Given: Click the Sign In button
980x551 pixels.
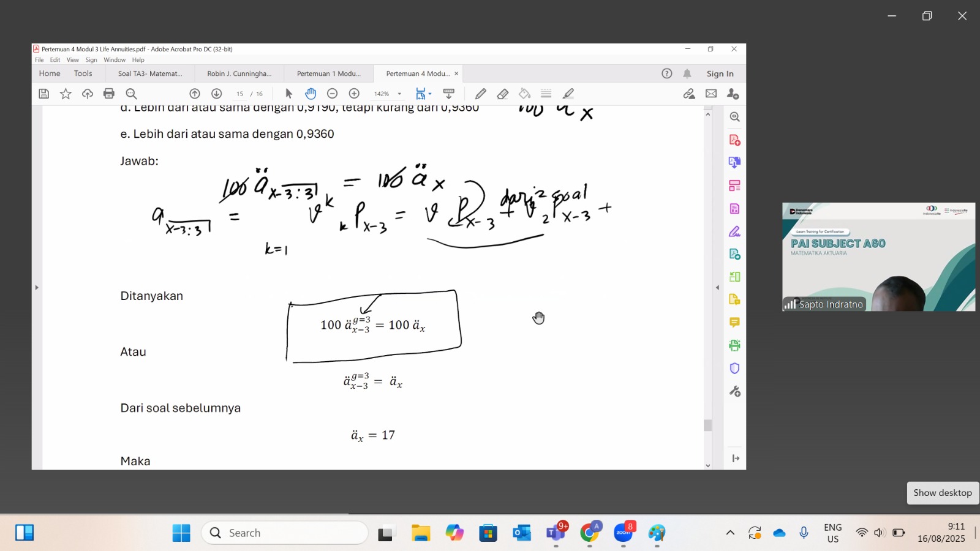Looking at the screenshot, I should pyautogui.click(x=720, y=73).
